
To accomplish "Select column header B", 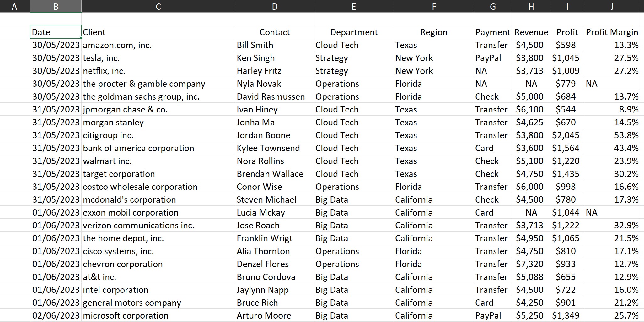I will pos(55,6).
